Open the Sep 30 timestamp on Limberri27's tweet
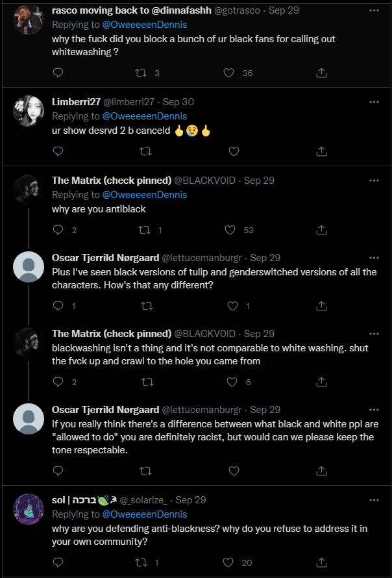 click(x=178, y=102)
